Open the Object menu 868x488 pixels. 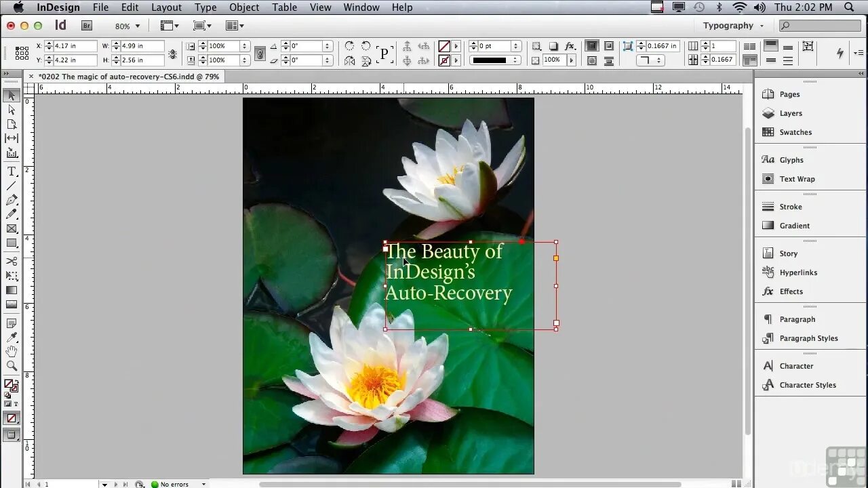point(244,7)
